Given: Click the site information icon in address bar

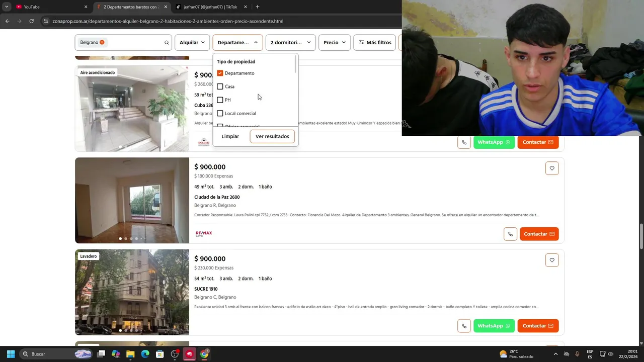Looking at the screenshot, I should [46, 21].
